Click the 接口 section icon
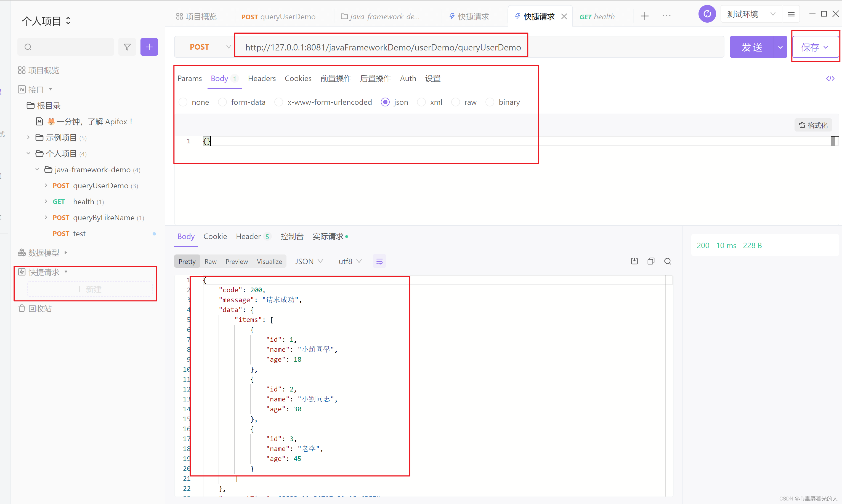This screenshot has height=504, width=842. click(22, 89)
